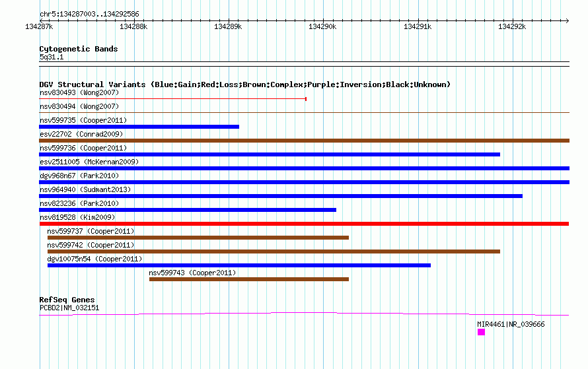The height and width of the screenshot is (369, 588).
Task: Click the dgv968n67 (Park2010) label
Action: (x=79, y=176)
